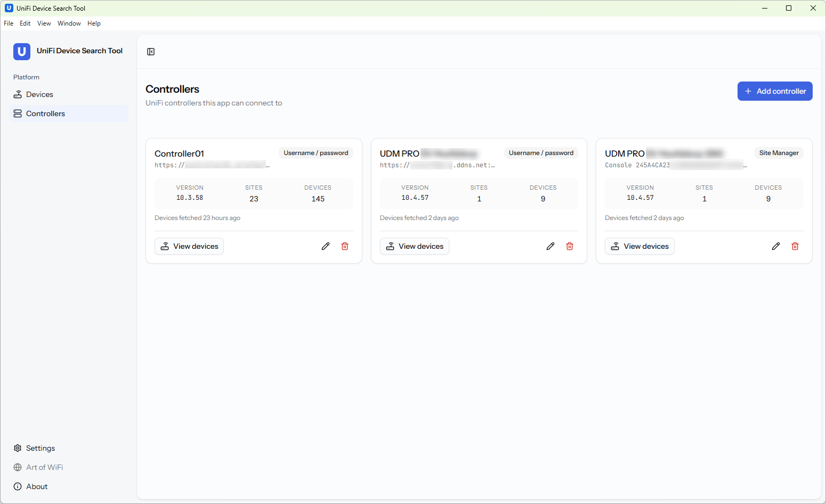Click the Add controller button
This screenshot has height=504, width=826.
[x=775, y=91]
